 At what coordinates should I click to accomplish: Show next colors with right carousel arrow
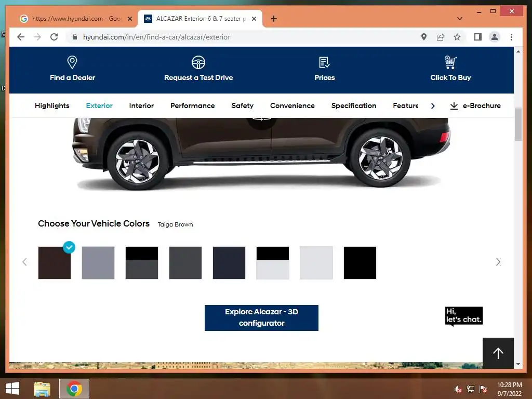click(x=498, y=262)
